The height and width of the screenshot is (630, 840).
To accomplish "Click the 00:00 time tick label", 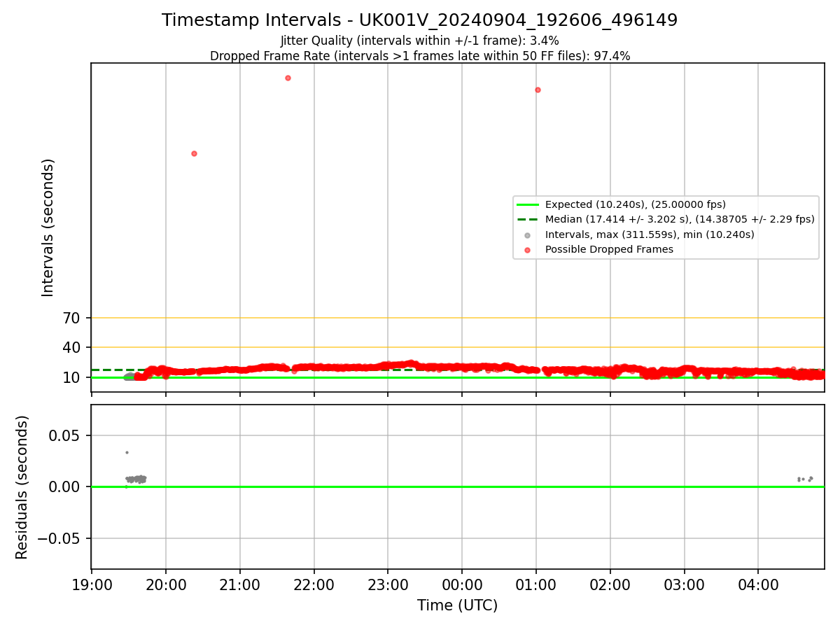I will tap(462, 584).
